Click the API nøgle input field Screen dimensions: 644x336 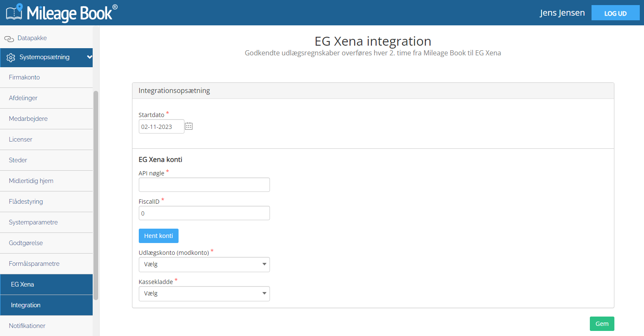pos(204,185)
